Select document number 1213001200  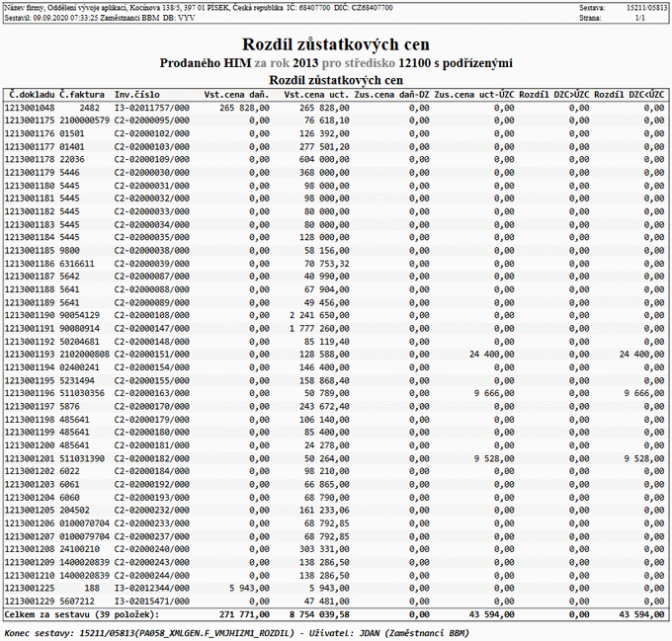tap(30, 445)
